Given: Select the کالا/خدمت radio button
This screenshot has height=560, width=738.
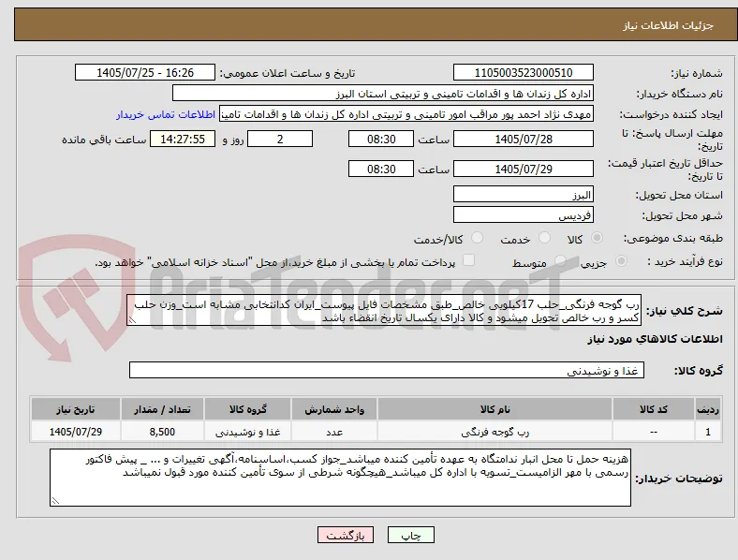Looking at the screenshot, I should pyautogui.click(x=478, y=238).
